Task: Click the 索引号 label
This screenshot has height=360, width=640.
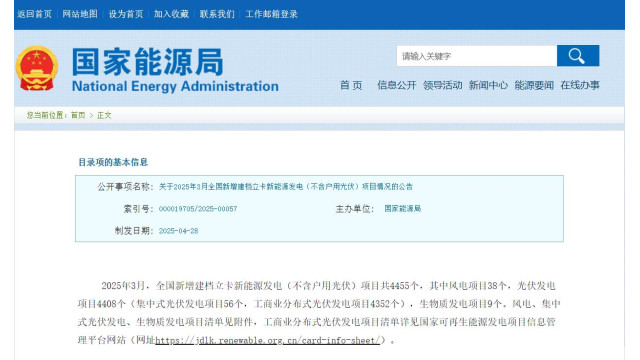Action: click(x=138, y=209)
